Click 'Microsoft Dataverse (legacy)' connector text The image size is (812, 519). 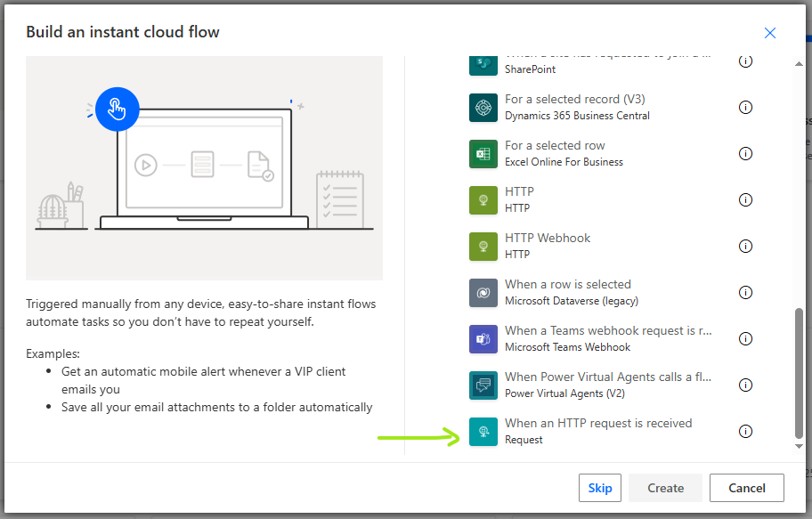(572, 301)
